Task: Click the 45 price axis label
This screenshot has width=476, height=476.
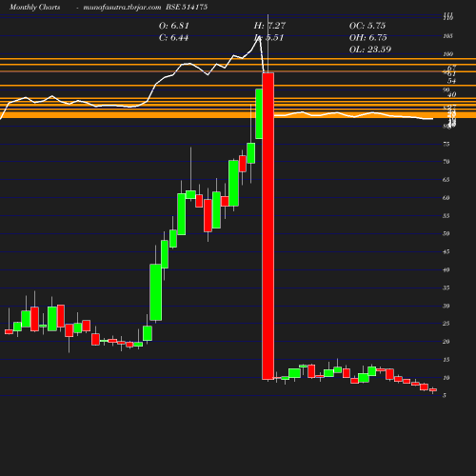Action: 446,252
